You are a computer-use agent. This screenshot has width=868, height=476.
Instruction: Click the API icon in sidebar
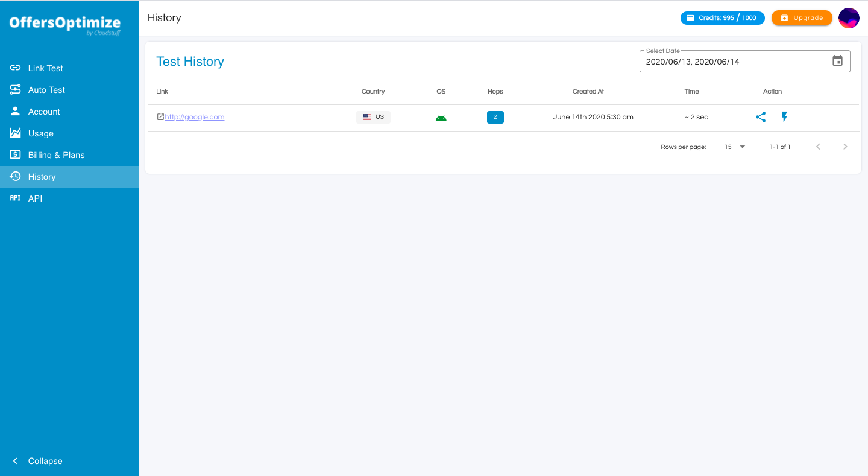pyautogui.click(x=15, y=198)
